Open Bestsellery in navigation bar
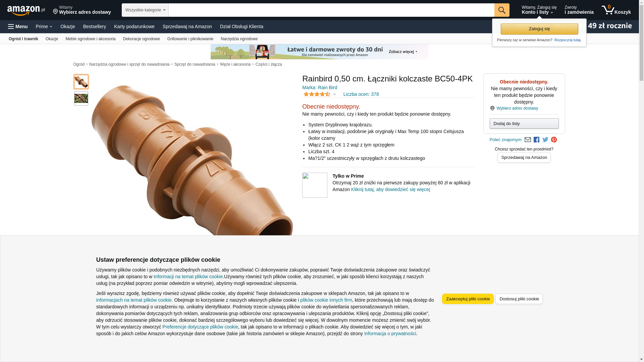The width and height of the screenshot is (644, 362). click(x=95, y=26)
